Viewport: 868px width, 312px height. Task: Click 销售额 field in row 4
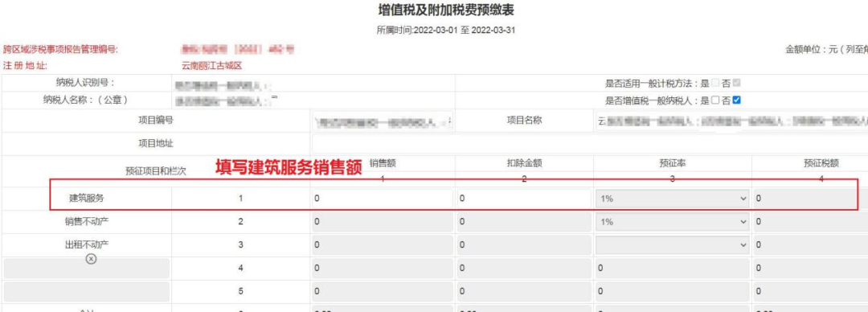coord(382,269)
